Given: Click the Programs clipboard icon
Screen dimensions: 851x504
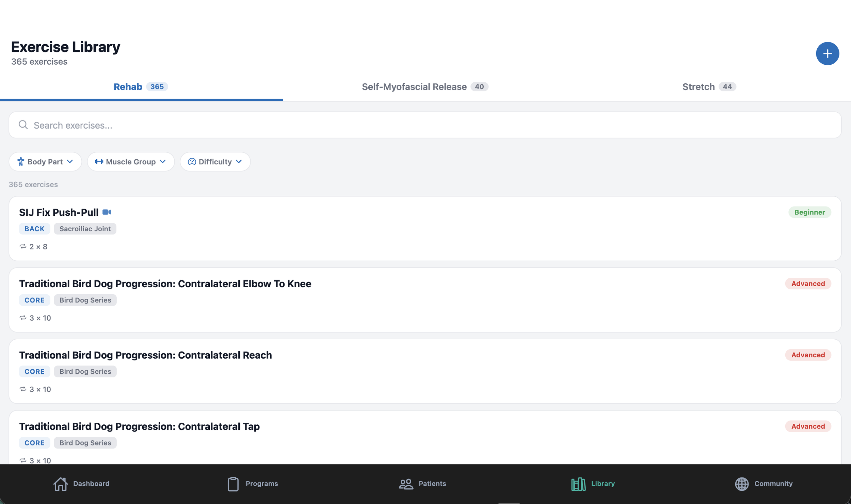Looking at the screenshot, I should [233, 484].
